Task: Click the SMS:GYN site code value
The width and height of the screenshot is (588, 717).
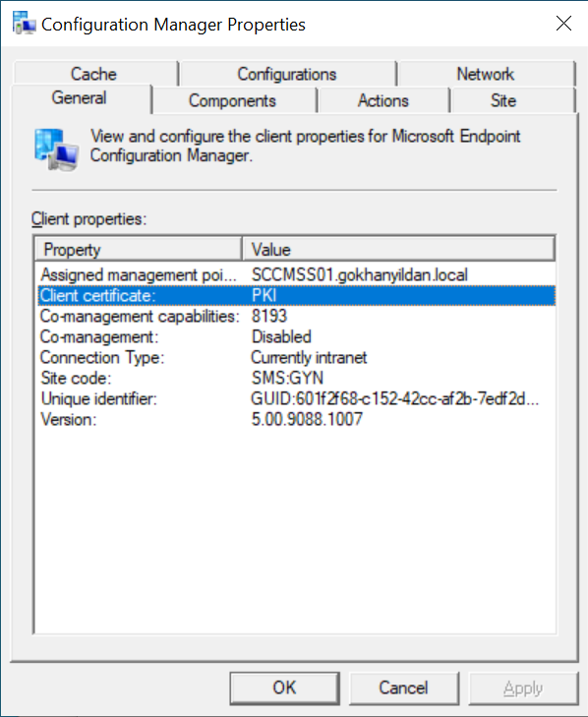Action: (x=287, y=378)
